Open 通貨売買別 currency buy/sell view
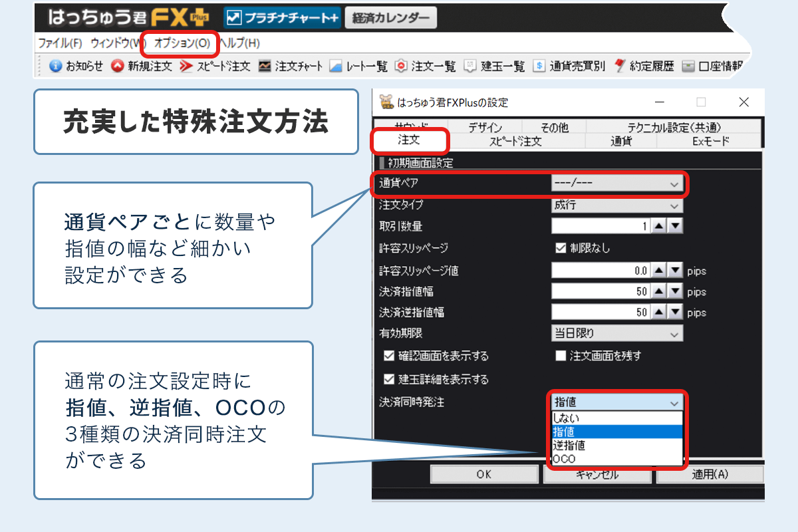Viewport: 798px width, 532px height. point(569,66)
